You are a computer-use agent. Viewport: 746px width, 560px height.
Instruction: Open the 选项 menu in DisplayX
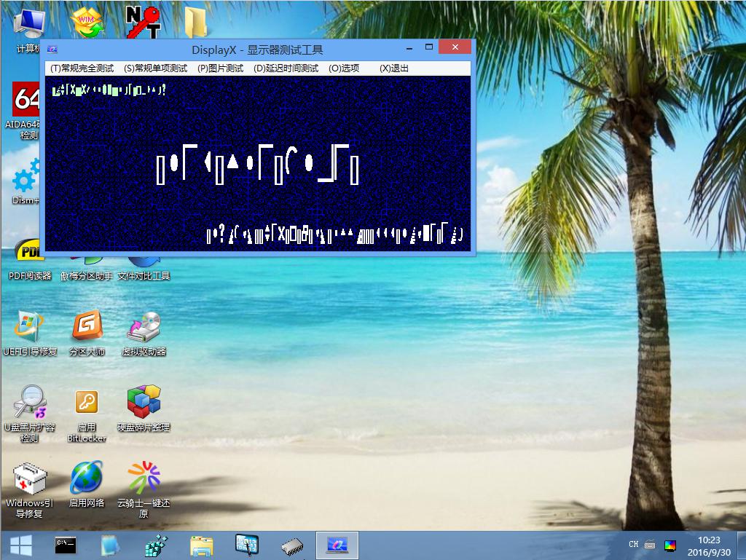[x=344, y=68]
